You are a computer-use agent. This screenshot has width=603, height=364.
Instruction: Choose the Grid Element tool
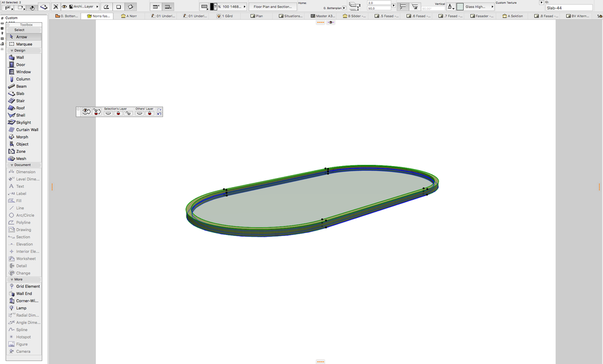24,286
